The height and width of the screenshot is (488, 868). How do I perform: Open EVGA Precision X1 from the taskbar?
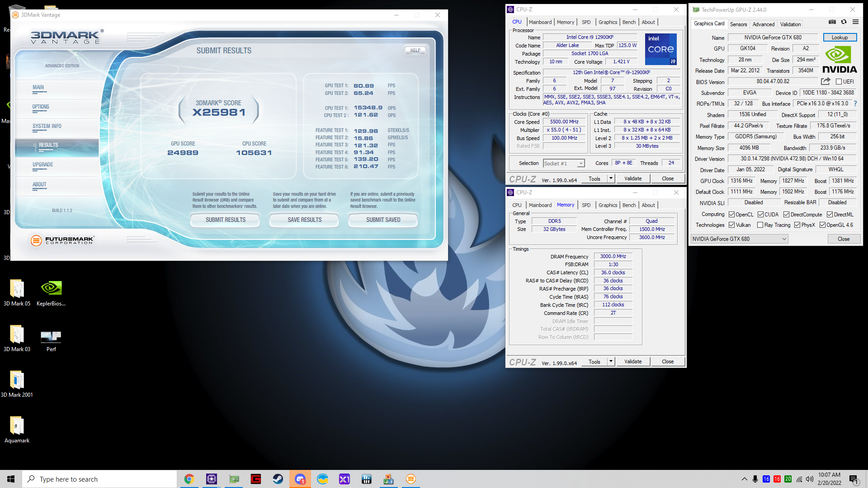[344, 479]
